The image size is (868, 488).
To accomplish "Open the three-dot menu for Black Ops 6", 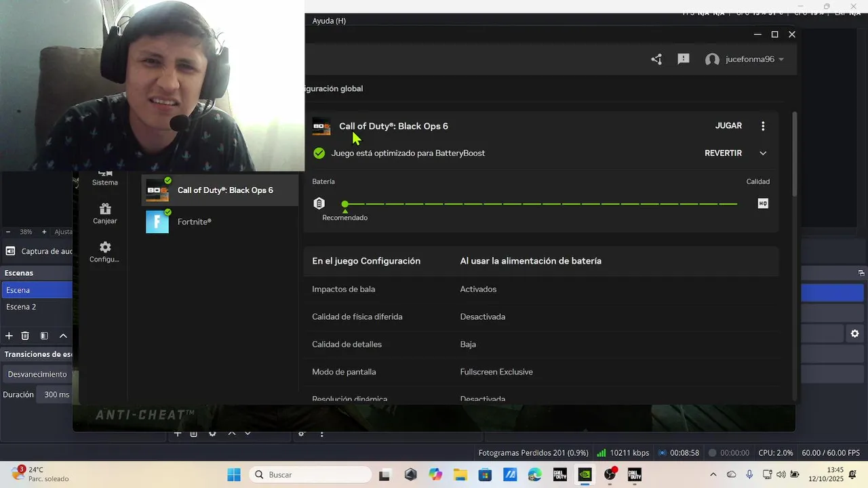I will pos(763,126).
